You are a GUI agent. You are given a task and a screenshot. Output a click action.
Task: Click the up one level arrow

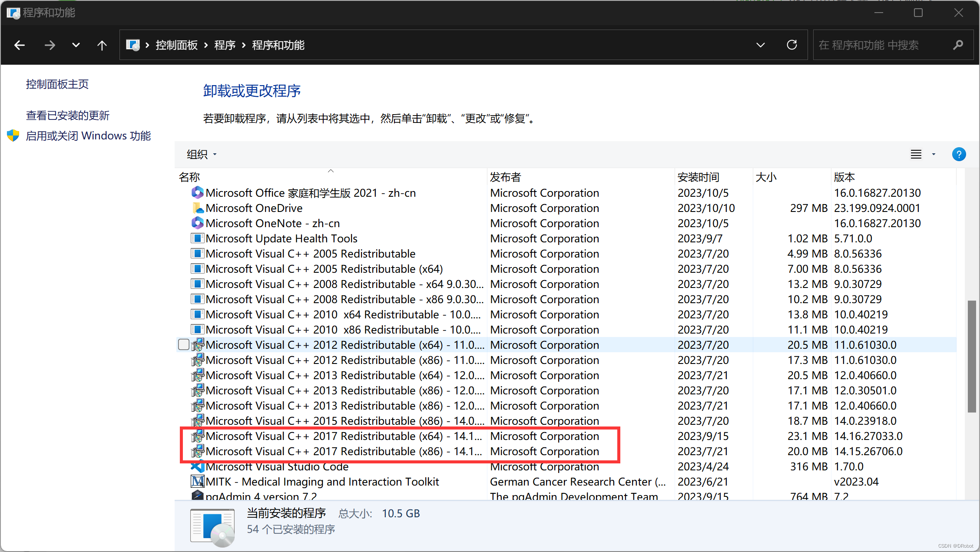click(x=102, y=45)
